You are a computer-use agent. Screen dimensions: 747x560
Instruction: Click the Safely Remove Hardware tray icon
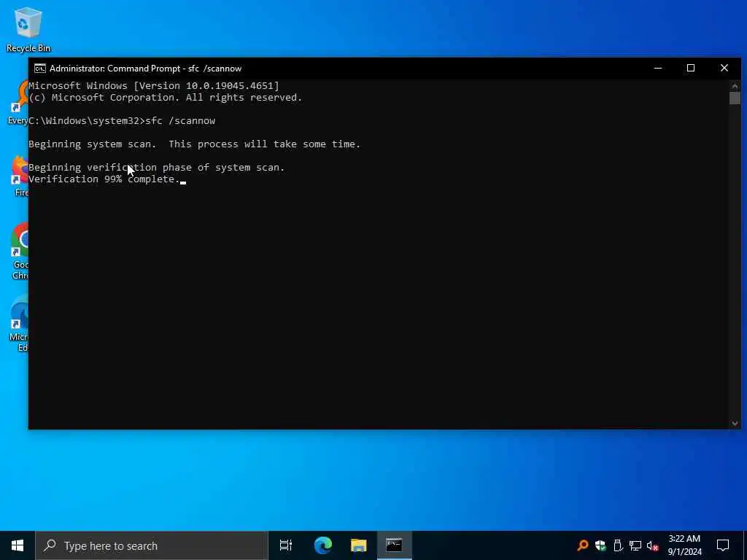pos(618,545)
